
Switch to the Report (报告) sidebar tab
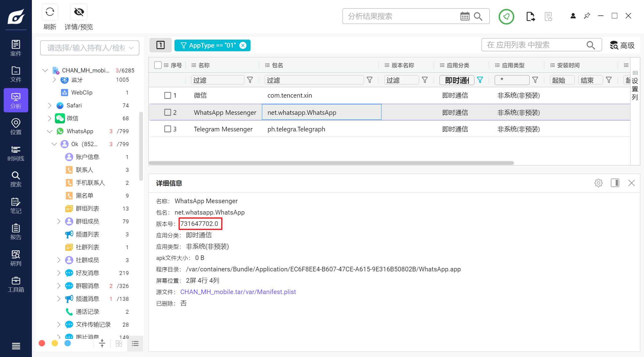(x=16, y=232)
